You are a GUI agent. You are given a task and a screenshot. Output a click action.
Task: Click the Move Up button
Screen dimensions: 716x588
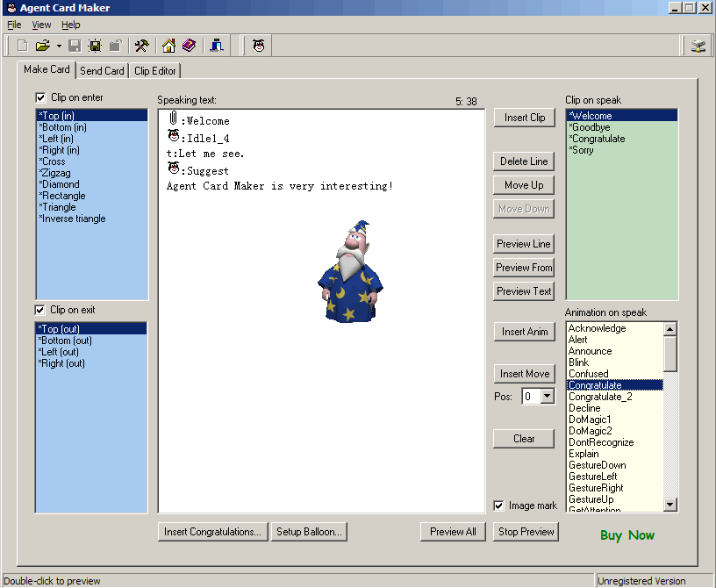[x=524, y=185]
